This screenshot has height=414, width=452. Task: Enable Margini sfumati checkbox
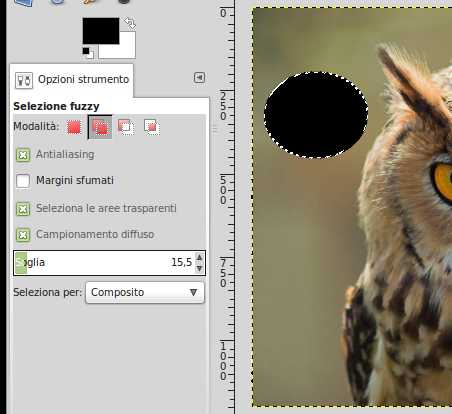(x=23, y=181)
